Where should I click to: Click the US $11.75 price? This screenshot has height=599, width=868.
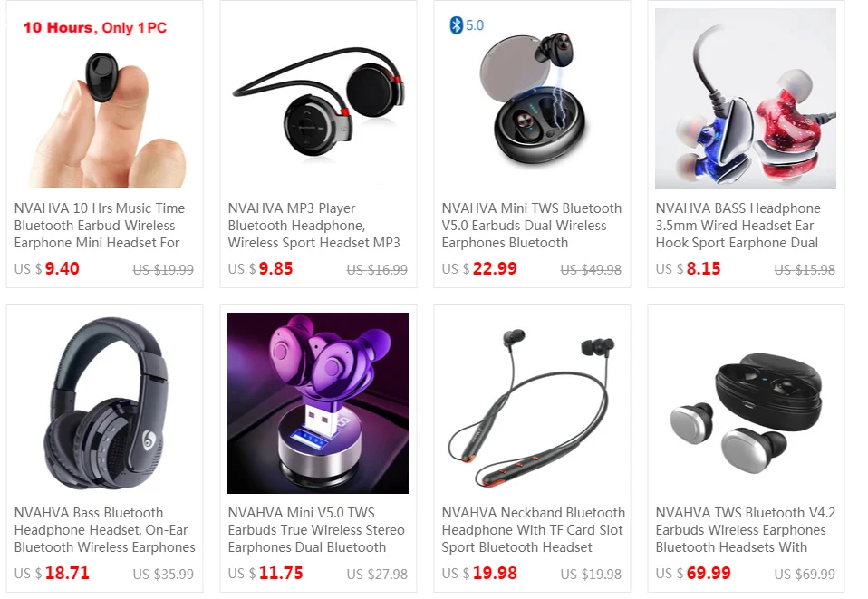click(x=265, y=573)
